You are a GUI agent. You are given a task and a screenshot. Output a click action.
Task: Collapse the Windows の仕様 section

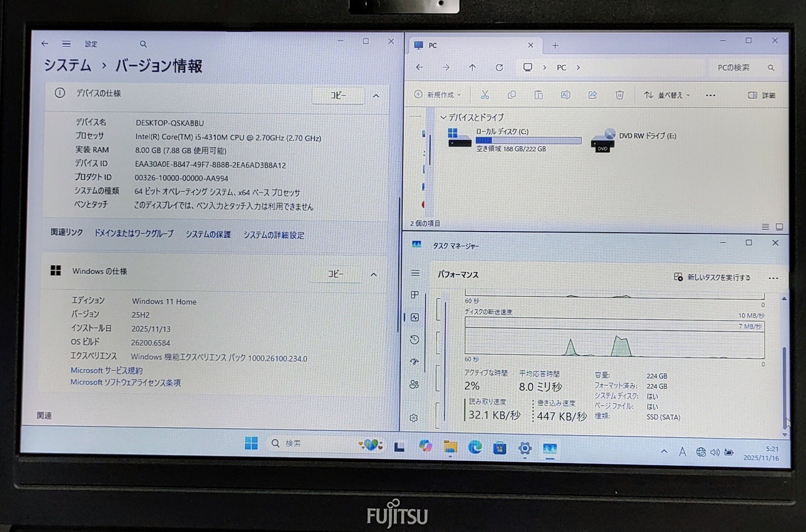pos(373,274)
